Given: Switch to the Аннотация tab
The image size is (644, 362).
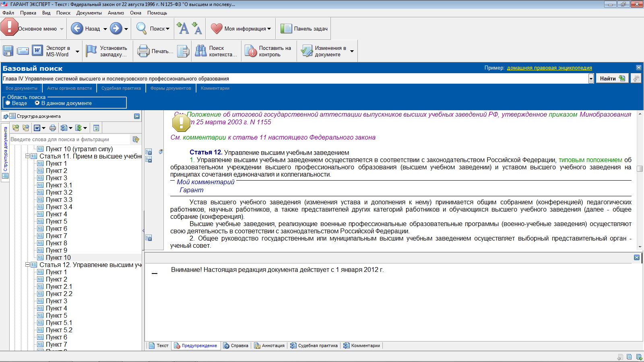Looking at the screenshot, I should click(269, 346).
